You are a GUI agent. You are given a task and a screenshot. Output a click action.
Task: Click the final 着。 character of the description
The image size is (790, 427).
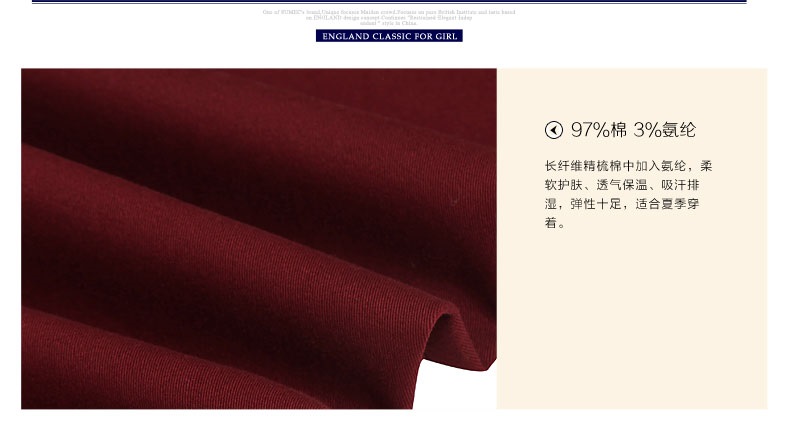pos(555,223)
